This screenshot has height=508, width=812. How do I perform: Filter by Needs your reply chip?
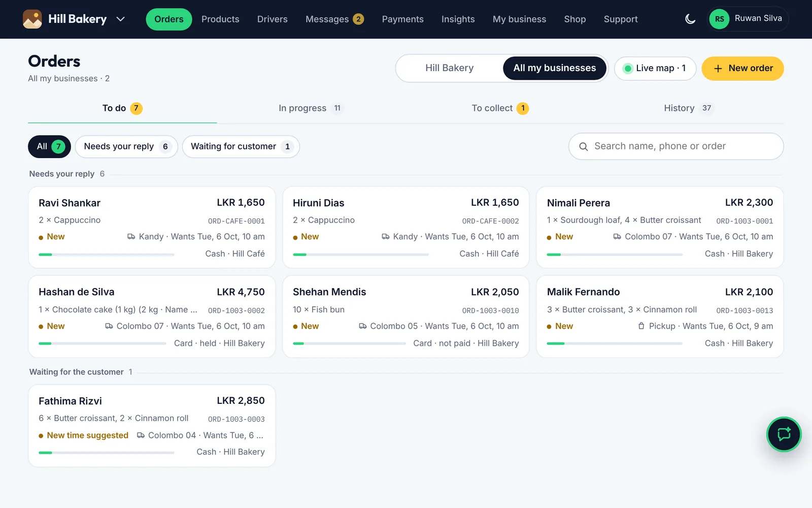[126, 147]
